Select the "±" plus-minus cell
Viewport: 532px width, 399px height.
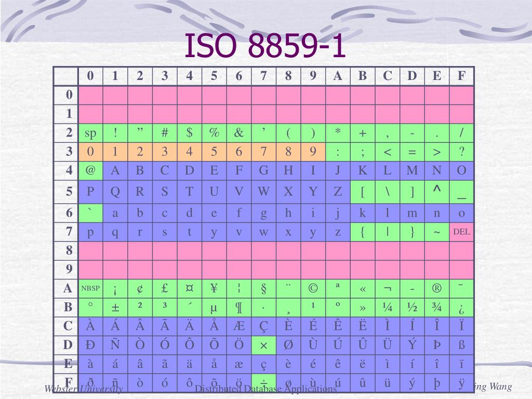coord(115,308)
